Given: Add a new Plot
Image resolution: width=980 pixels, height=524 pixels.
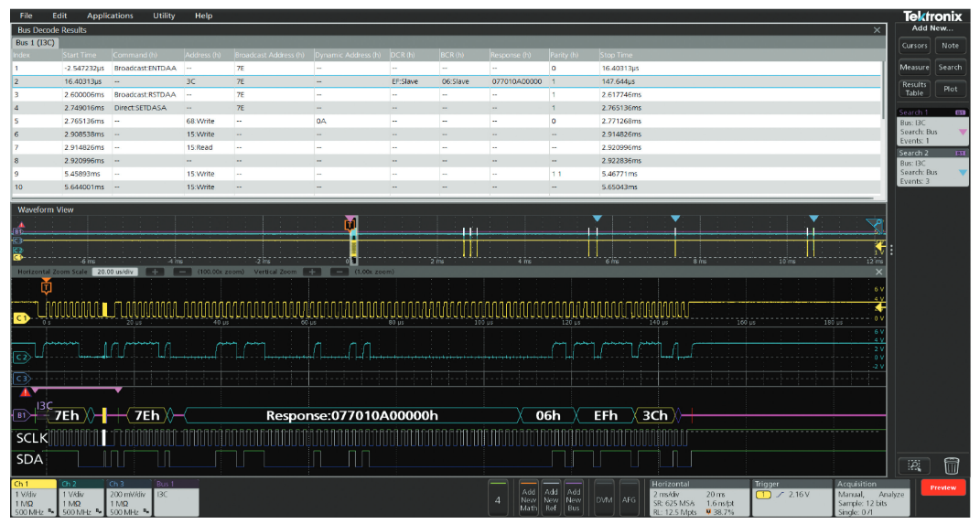Looking at the screenshot, I should click(950, 89).
